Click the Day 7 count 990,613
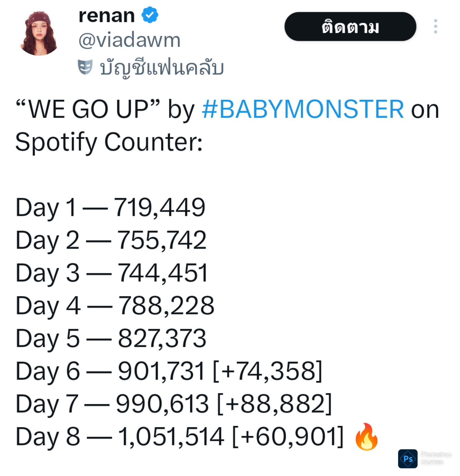The width and height of the screenshot is (460, 476). [x=162, y=404]
